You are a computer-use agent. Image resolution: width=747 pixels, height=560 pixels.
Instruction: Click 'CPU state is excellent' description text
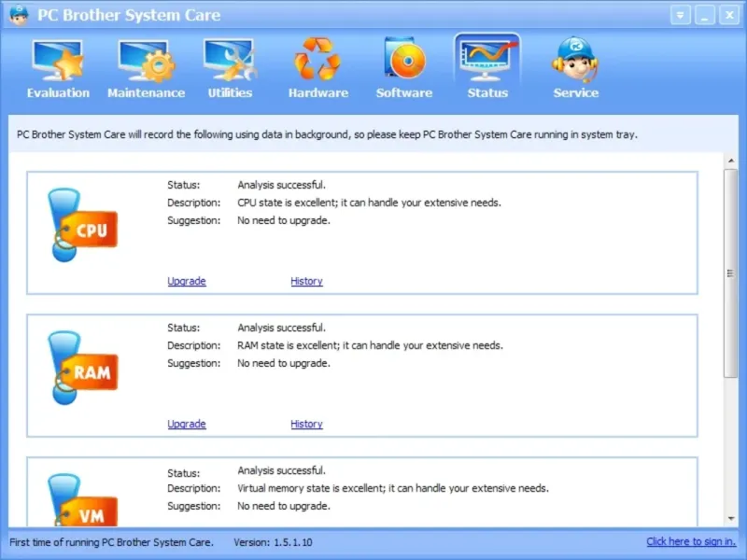point(369,203)
